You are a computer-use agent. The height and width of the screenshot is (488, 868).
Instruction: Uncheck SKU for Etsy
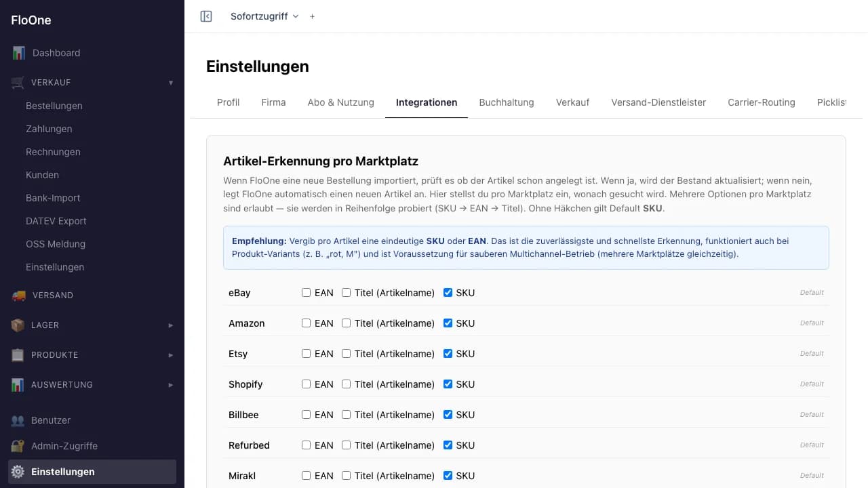(x=448, y=354)
